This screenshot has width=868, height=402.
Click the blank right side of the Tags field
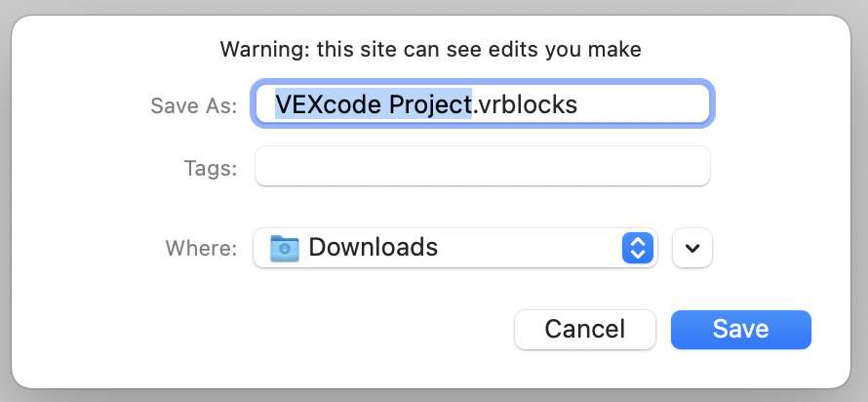pyautogui.click(x=644, y=166)
